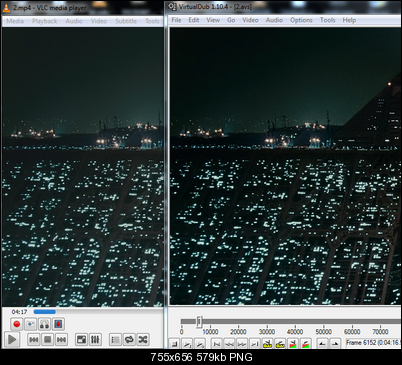Stop playback with VLC's square Stop button

(x=48, y=340)
